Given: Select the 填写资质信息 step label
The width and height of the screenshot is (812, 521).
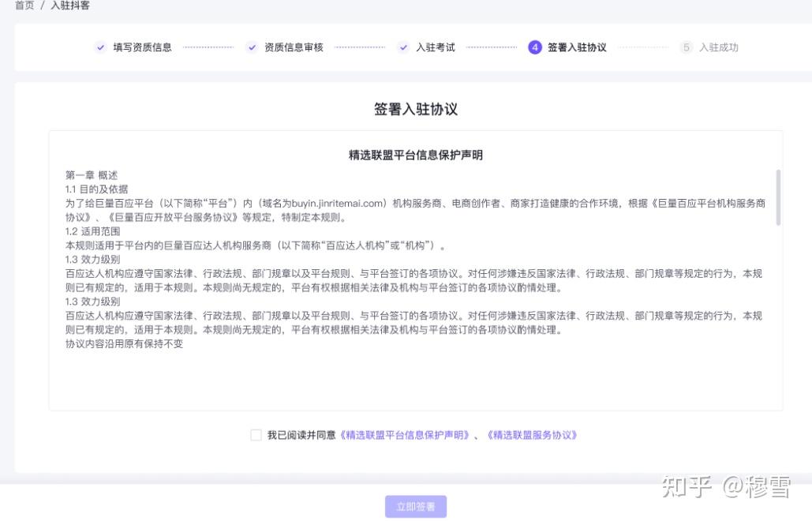Looking at the screenshot, I should (x=142, y=47).
